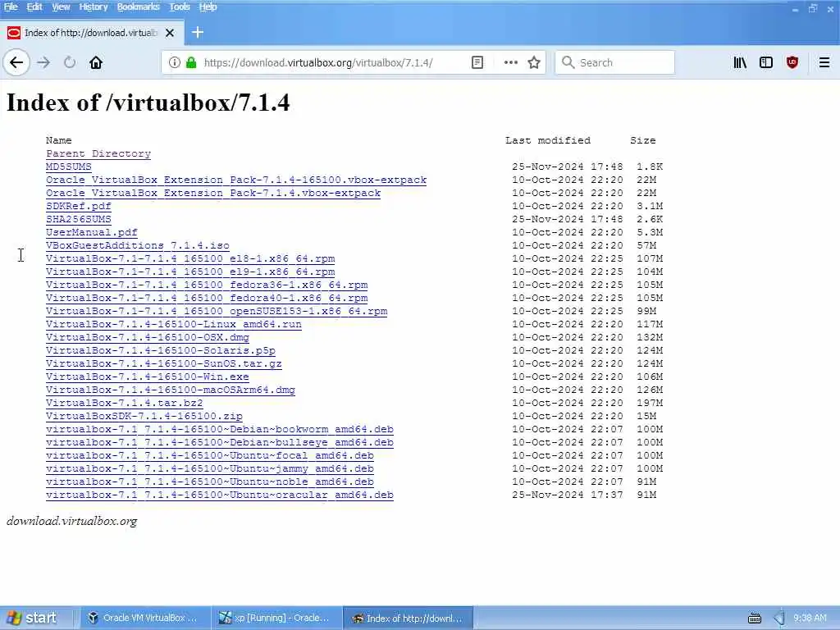
Task: Open the Tools menu
Action: coord(180,7)
